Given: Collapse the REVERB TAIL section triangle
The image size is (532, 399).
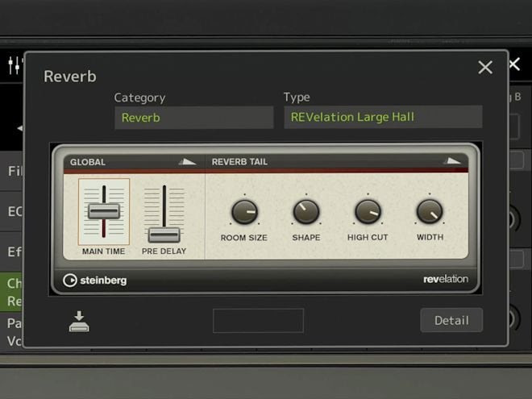Looking at the screenshot, I should point(454,161).
